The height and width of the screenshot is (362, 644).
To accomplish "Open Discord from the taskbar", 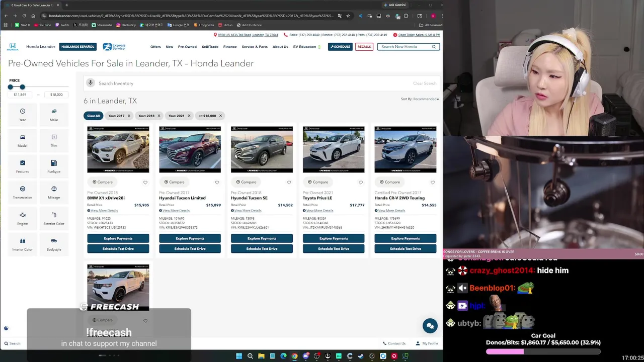I will point(305,356).
